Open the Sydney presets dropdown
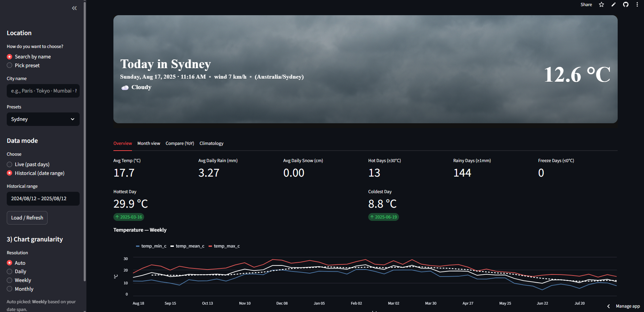The height and width of the screenshot is (312, 644). tap(43, 119)
